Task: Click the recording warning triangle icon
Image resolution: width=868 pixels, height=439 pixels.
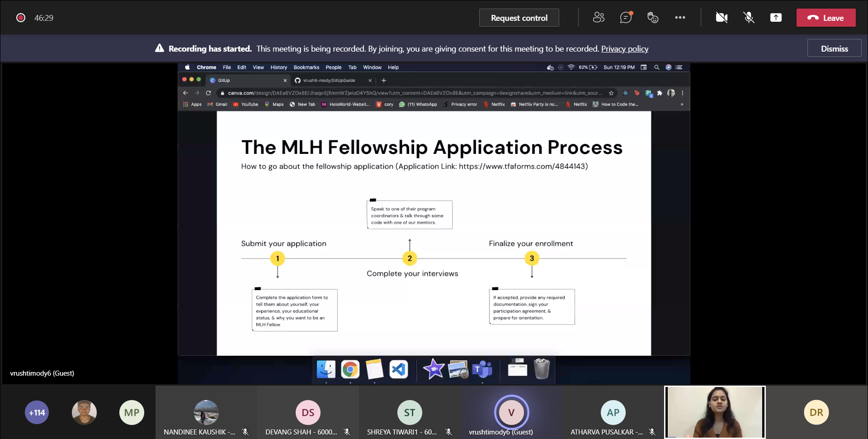Action: 160,48
